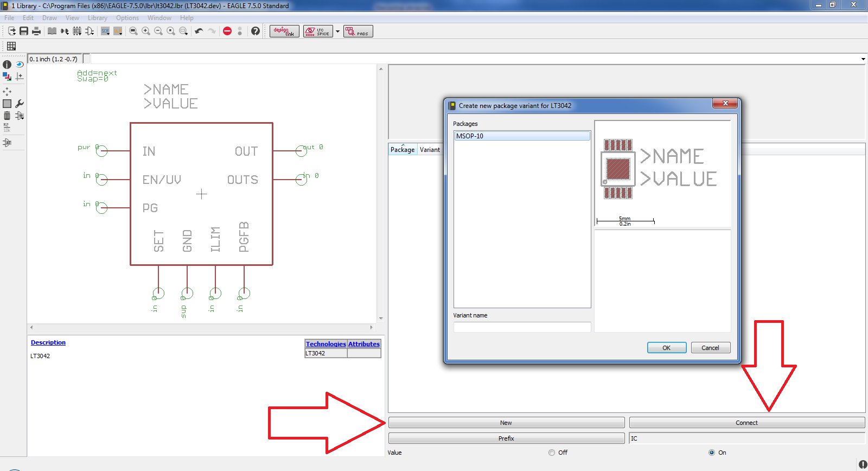
Task: Select the Move tool
Action: (x=7, y=91)
